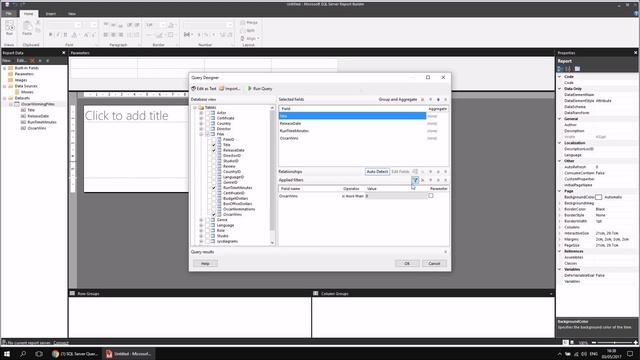Click the database view scrollbar down arrow
The image size is (640, 360).
272,243
